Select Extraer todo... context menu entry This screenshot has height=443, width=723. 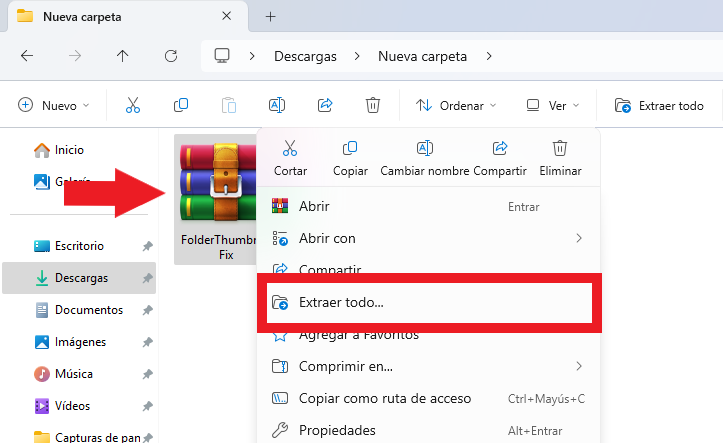429,302
